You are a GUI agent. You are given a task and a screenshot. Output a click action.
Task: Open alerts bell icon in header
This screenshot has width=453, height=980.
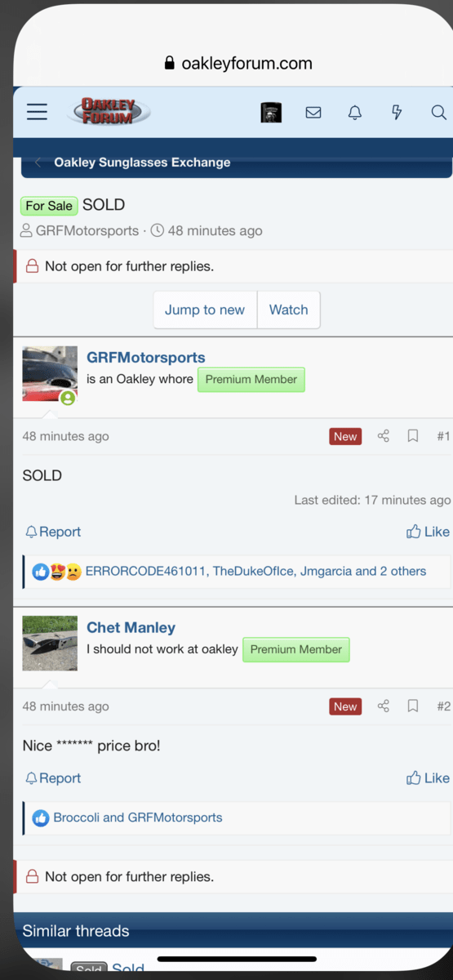pos(355,113)
